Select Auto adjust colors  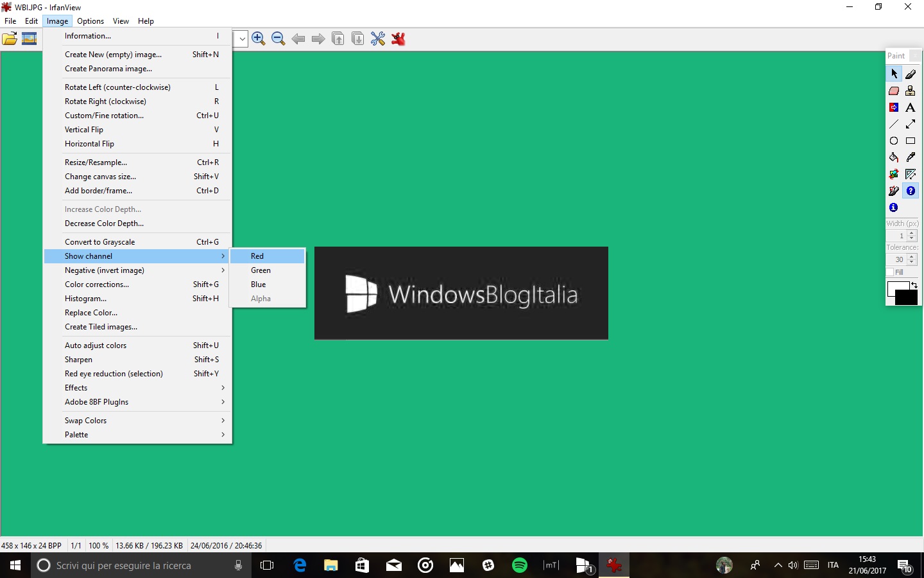pyautogui.click(x=137, y=346)
